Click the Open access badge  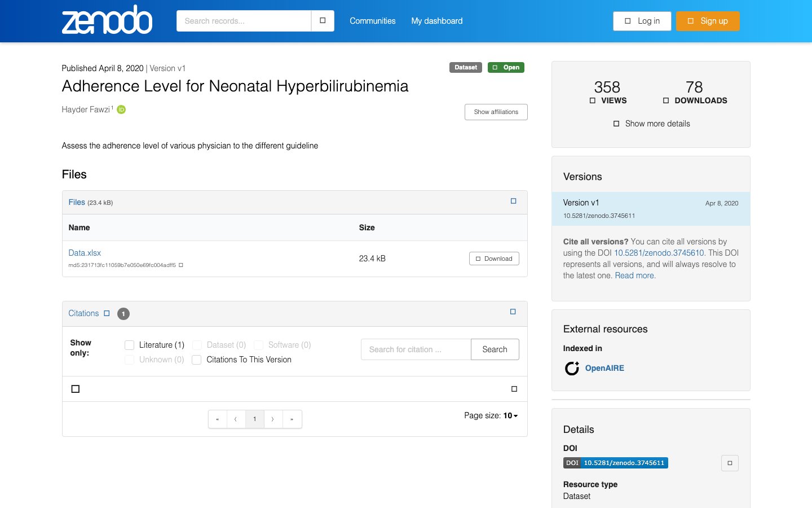click(x=506, y=67)
